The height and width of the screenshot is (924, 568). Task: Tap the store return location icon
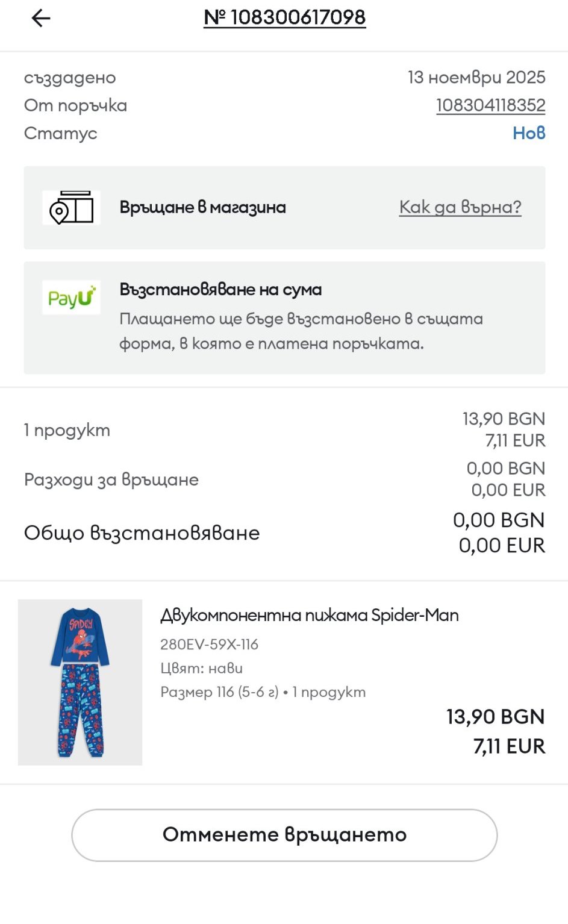click(x=72, y=208)
